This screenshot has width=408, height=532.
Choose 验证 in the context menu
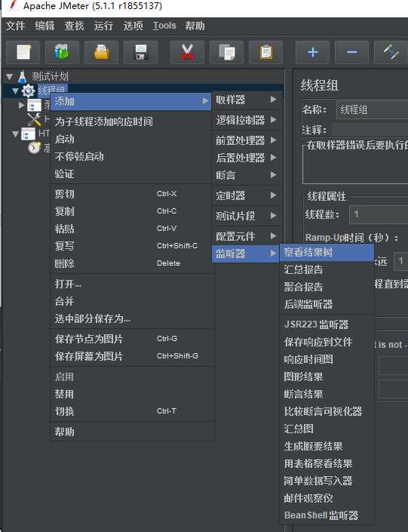pos(131,174)
